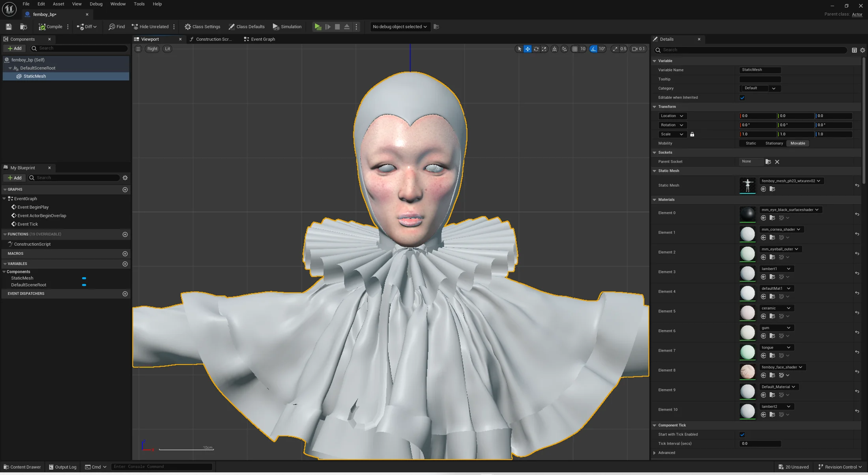This screenshot has width=868, height=475.
Task: Switch to Construction Script tab
Action: [211, 39]
